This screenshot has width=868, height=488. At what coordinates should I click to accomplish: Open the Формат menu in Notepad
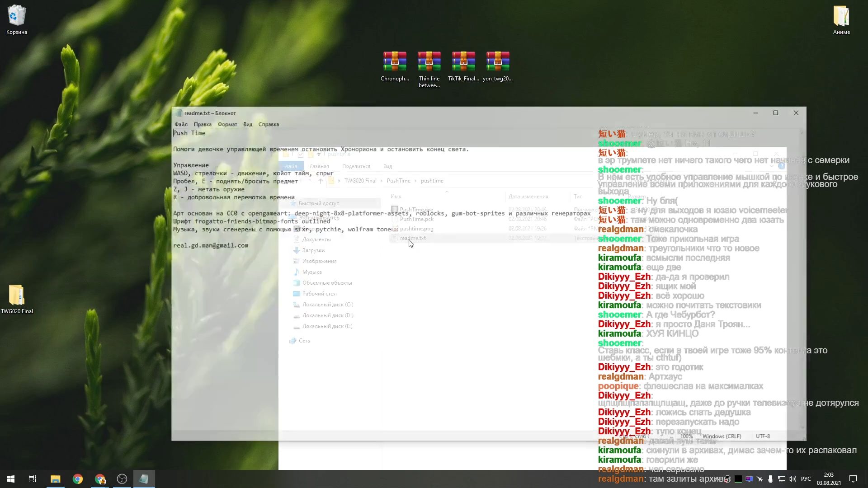coord(227,124)
